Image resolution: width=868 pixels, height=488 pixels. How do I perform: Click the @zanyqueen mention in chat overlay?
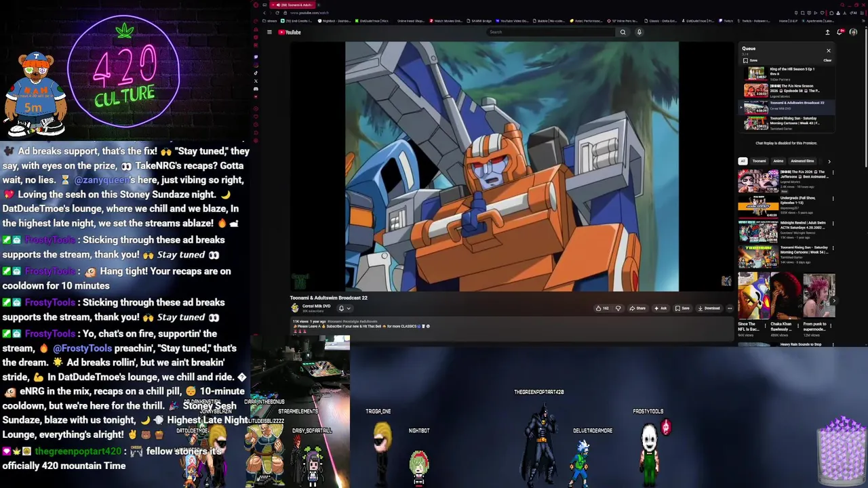pos(101,180)
